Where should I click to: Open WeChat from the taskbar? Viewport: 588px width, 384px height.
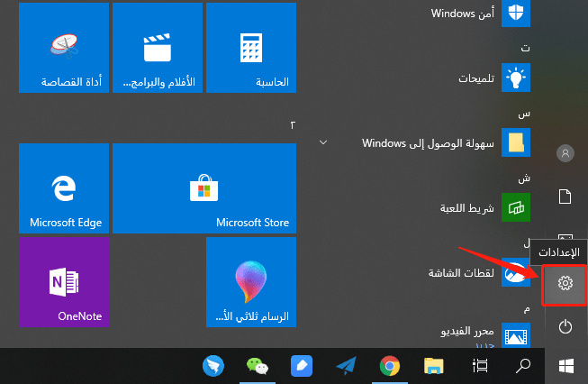[258, 366]
